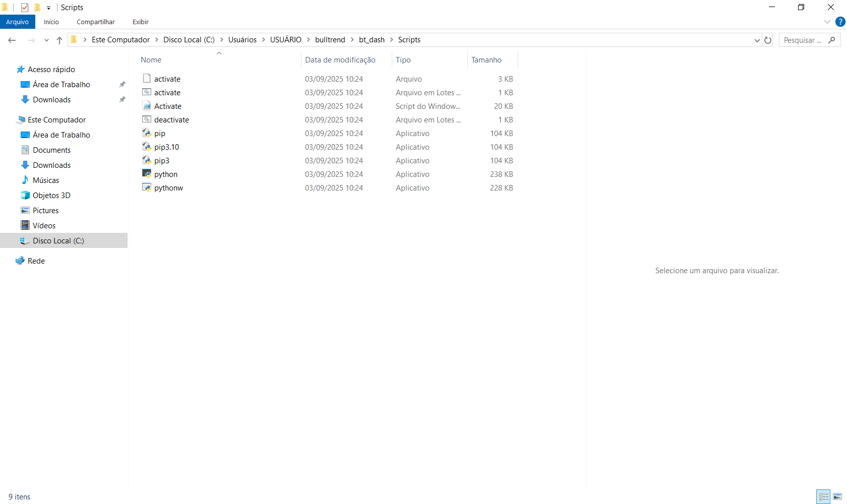Select the pip file name

pos(160,134)
